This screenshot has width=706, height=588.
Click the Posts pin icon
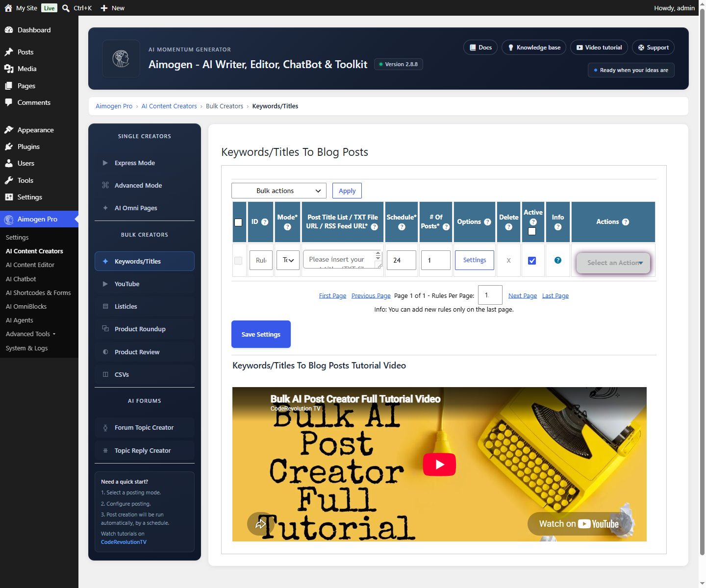tap(9, 52)
